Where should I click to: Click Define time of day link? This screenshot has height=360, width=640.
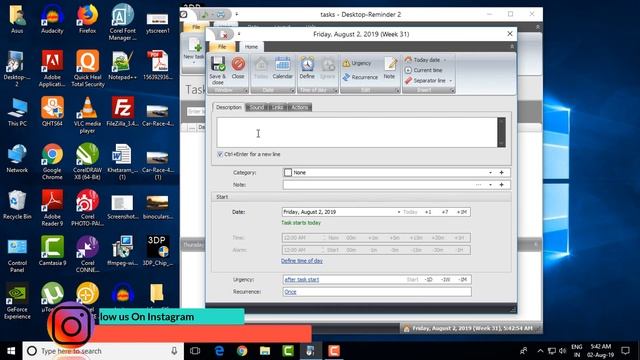[x=302, y=261]
